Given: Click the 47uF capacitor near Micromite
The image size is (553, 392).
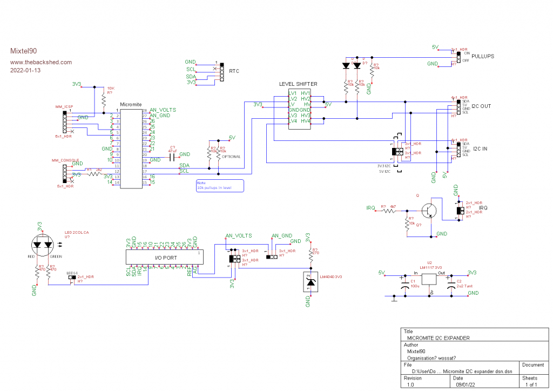Looking at the screenshot, I should [172, 157].
